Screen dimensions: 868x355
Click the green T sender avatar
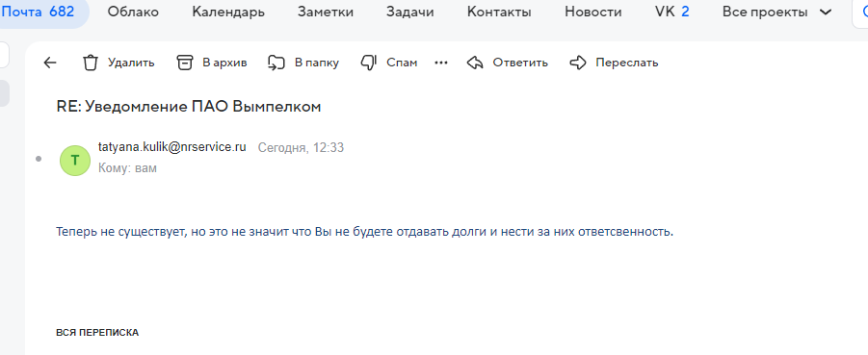[75, 161]
